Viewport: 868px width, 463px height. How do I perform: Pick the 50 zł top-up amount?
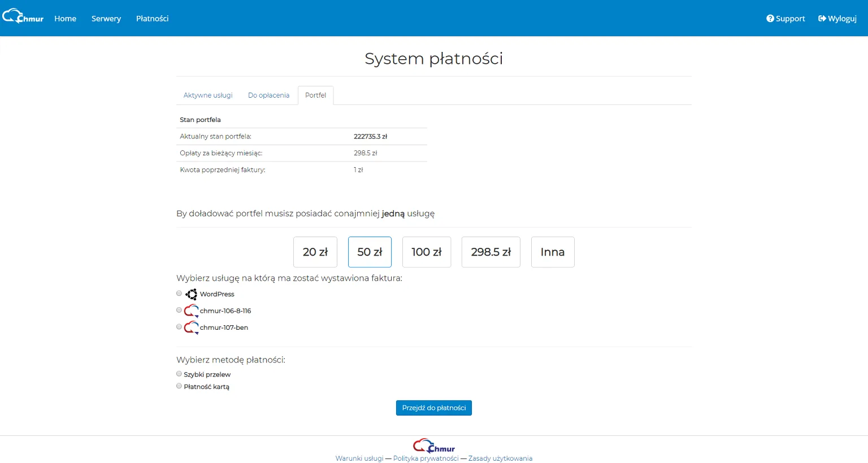click(x=370, y=252)
